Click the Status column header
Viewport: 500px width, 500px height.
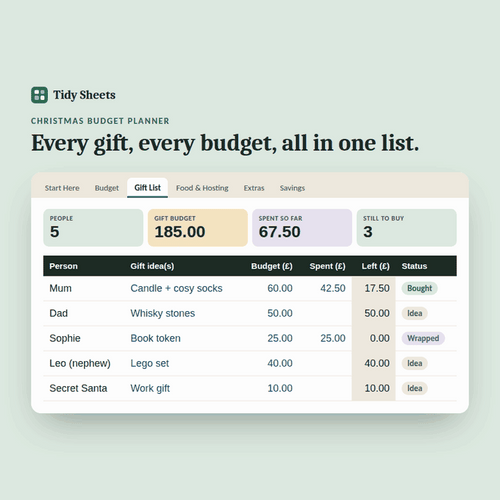tap(414, 266)
